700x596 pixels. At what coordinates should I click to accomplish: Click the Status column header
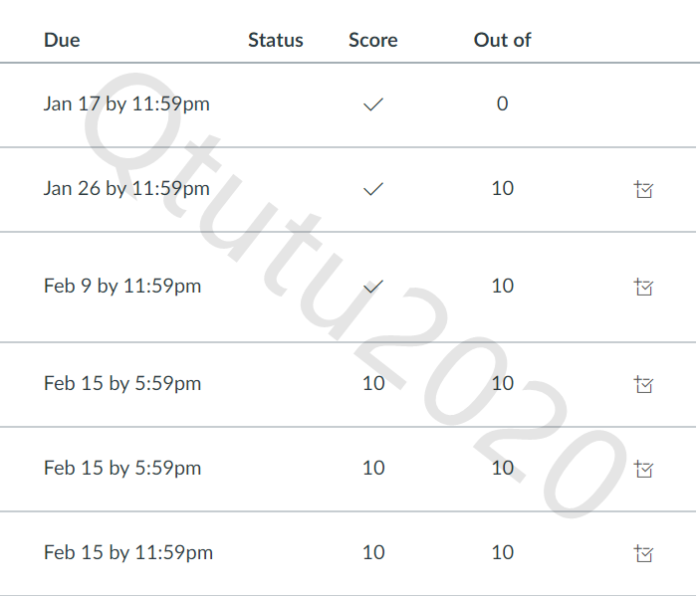point(276,41)
